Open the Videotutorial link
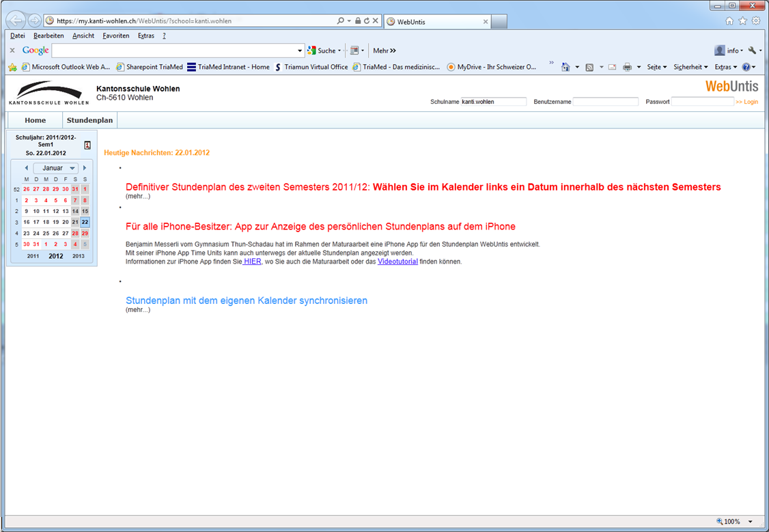769x532 pixels. click(x=397, y=262)
